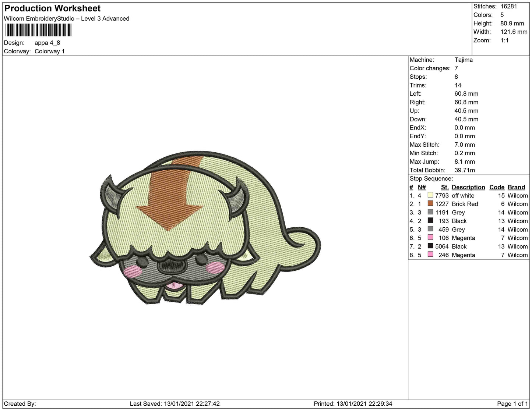This screenshot has width=532, height=409.
Task: Select the Max Jump value "8.1 mm"
Action: point(465,161)
